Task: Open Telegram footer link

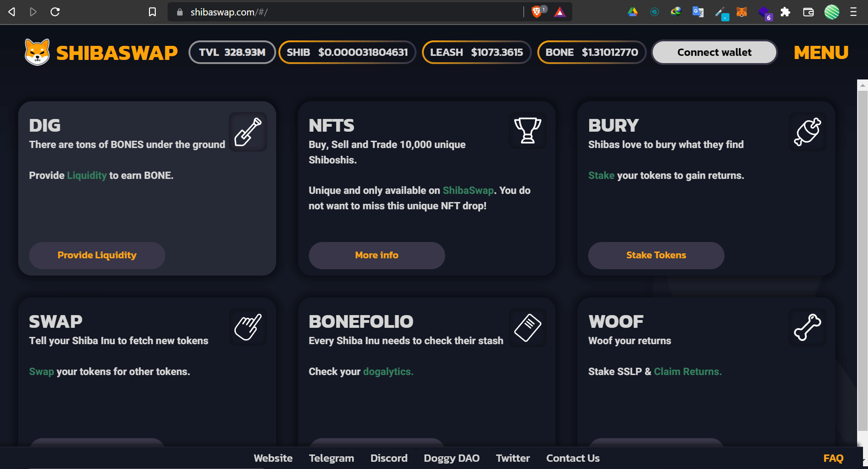Action: click(332, 458)
